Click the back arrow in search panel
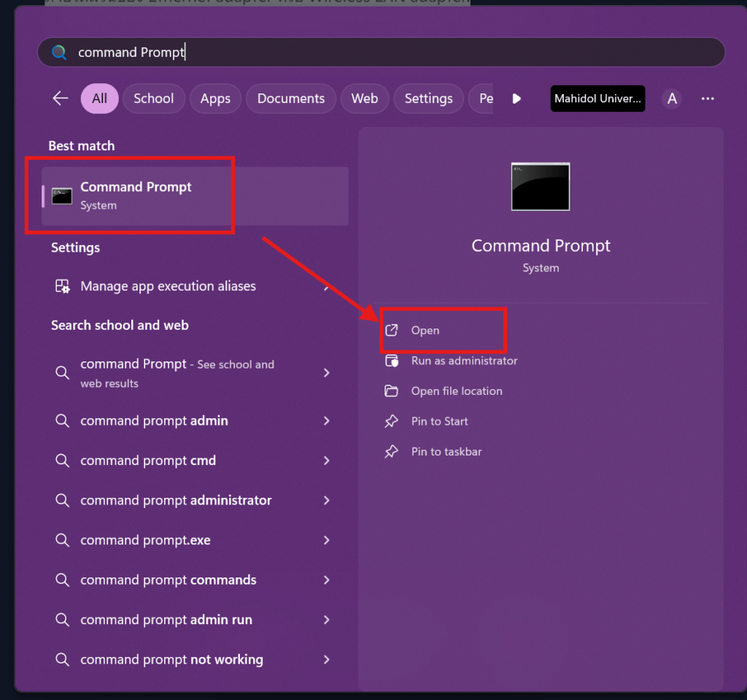Image resolution: width=747 pixels, height=700 pixels. tap(61, 99)
